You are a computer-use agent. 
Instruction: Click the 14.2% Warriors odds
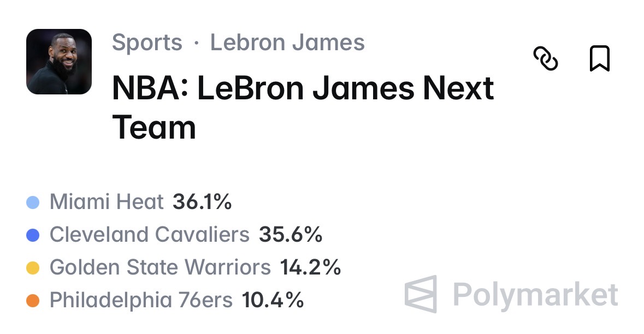pos(310,267)
